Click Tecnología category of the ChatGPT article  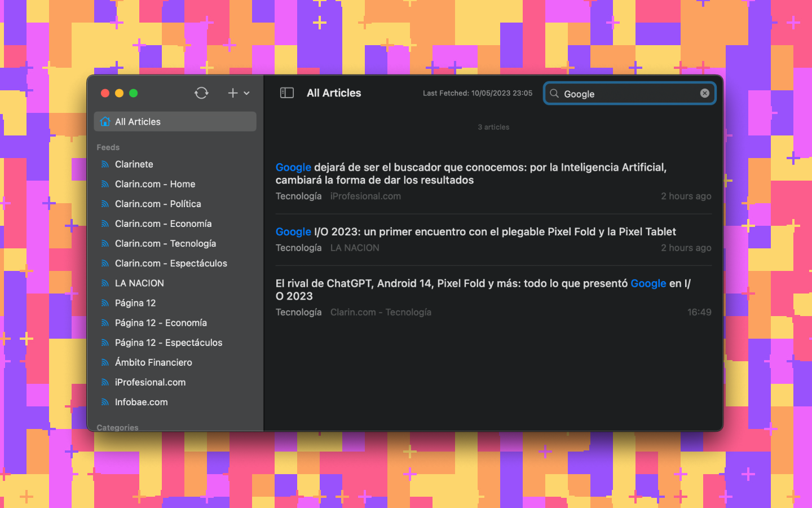pos(298,312)
